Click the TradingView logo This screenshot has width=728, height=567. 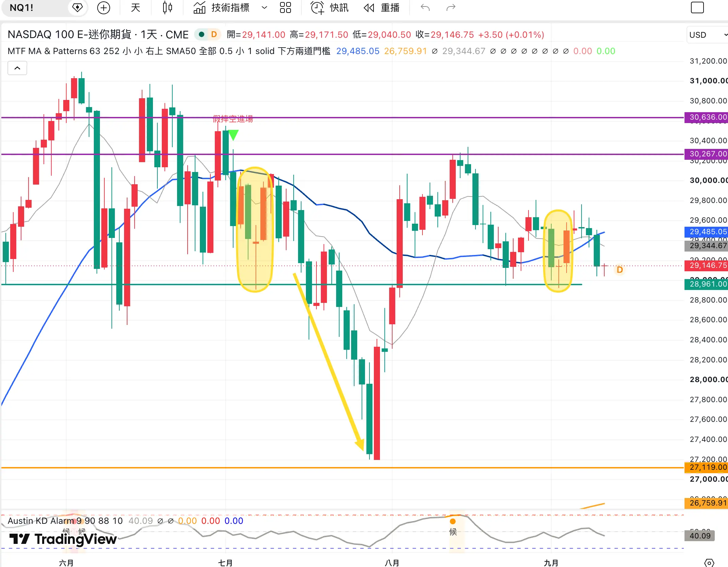(63, 539)
